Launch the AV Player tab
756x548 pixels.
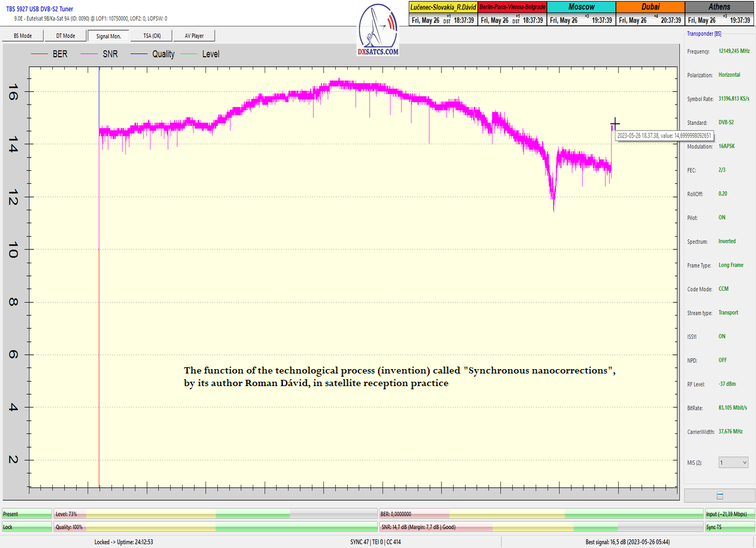click(x=195, y=36)
